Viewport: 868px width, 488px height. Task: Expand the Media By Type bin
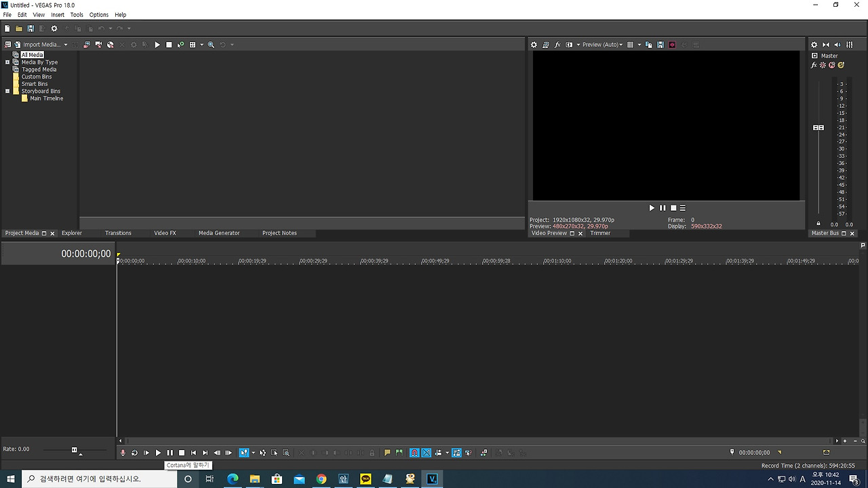(7, 62)
